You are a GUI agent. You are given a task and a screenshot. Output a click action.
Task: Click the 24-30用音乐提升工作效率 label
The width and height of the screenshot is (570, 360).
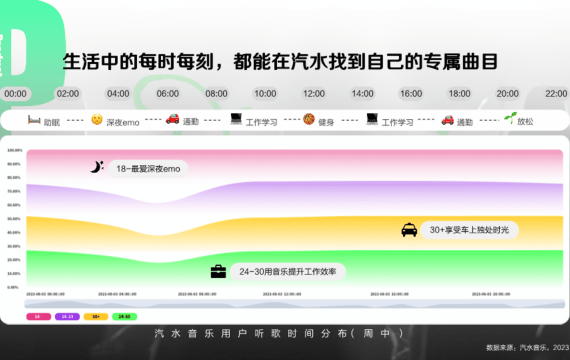coord(288,272)
